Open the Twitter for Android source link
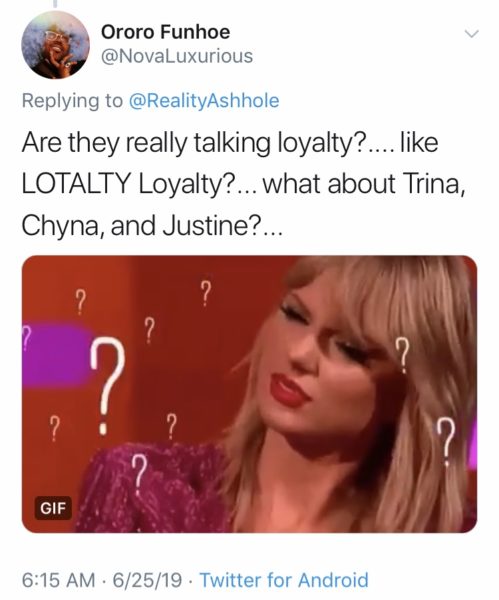The width and height of the screenshot is (499, 600). tap(284, 580)
